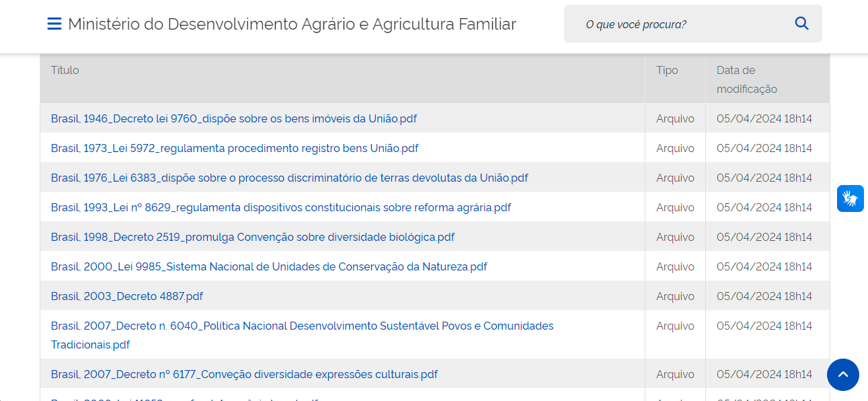The width and height of the screenshot is (868, 401).
Task: Open the 2000 Lei 9985 Unidades de Conservação PDF
Action: click(268, 267)
